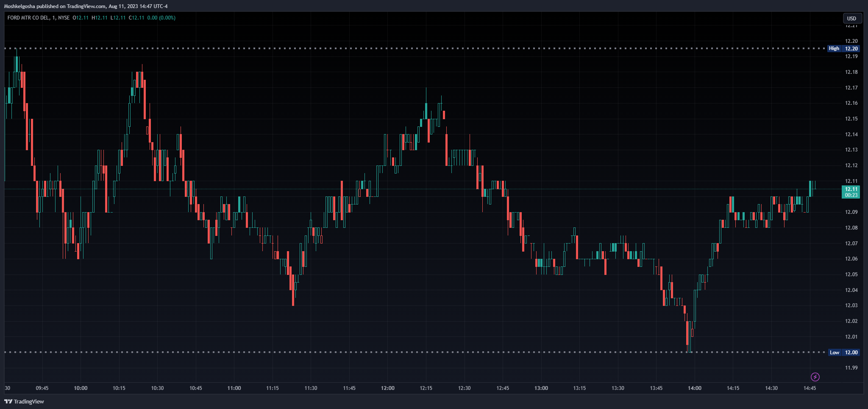Click the 12:15 time axis label
Viewport: 868px width, 409px height.
(x=426, y=388)
